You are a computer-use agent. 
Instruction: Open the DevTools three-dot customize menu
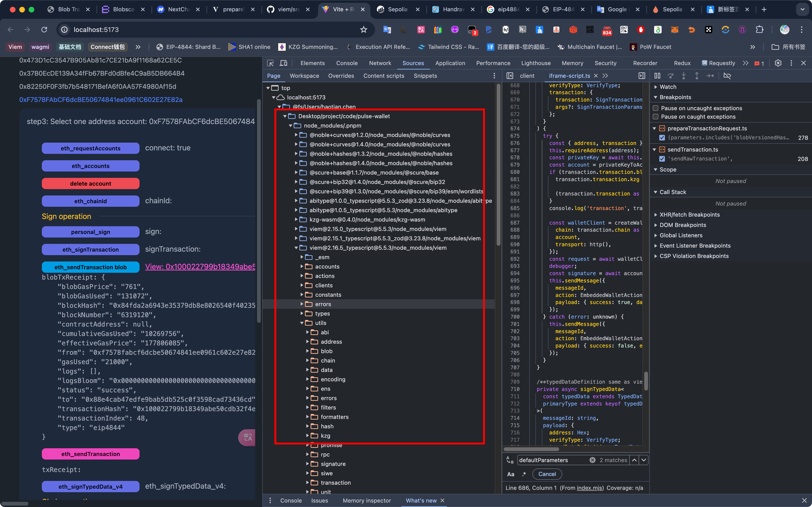pos(791,63)
